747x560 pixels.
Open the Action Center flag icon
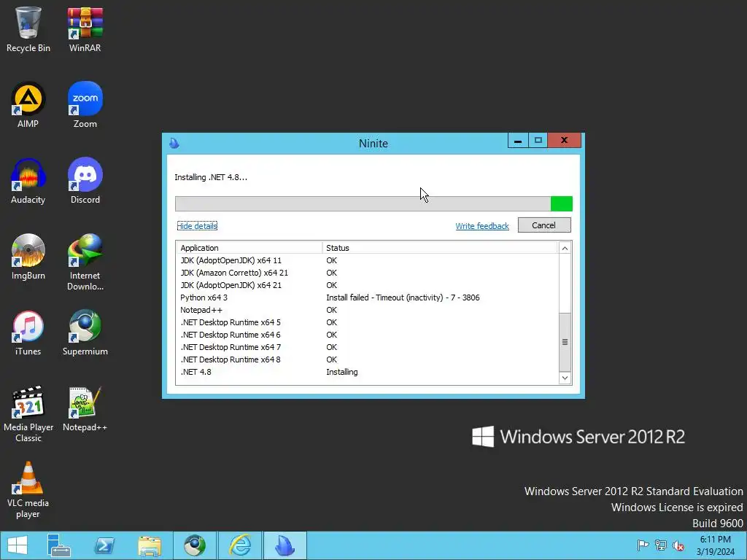point(643,545)
